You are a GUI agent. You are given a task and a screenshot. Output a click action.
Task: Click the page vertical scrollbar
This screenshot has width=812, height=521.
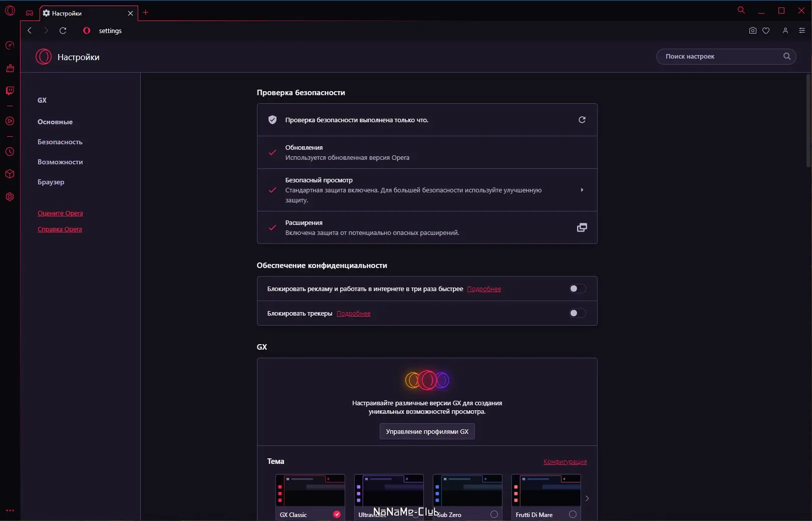point(808,120)
